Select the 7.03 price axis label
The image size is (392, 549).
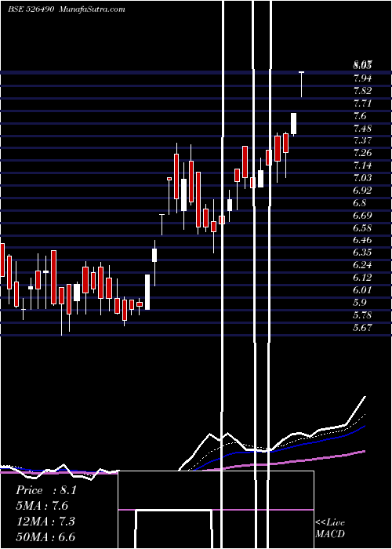(362, 178)
